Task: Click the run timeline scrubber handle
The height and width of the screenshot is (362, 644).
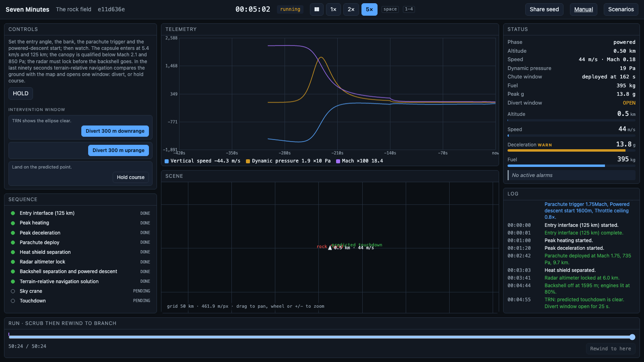Action: click(632, 337)
